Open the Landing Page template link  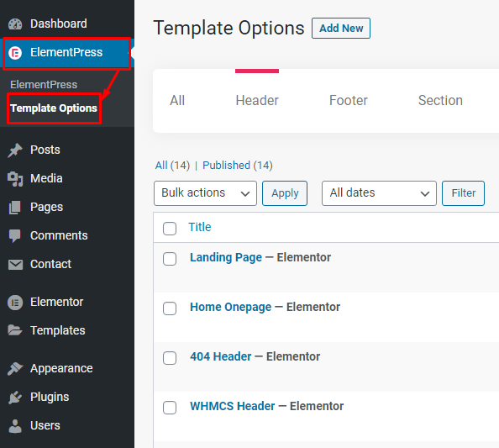point(226,257)
